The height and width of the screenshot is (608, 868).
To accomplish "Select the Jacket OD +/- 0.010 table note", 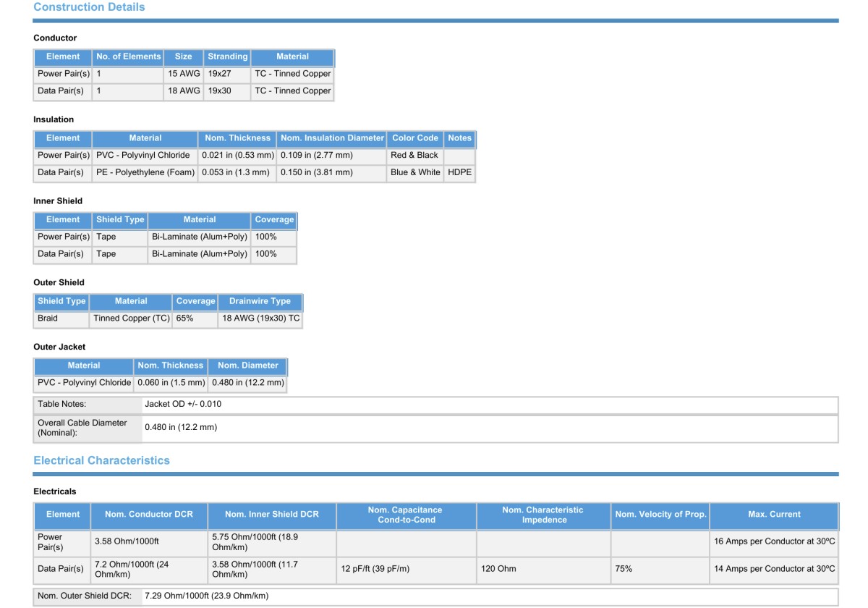I will point(183,404).
